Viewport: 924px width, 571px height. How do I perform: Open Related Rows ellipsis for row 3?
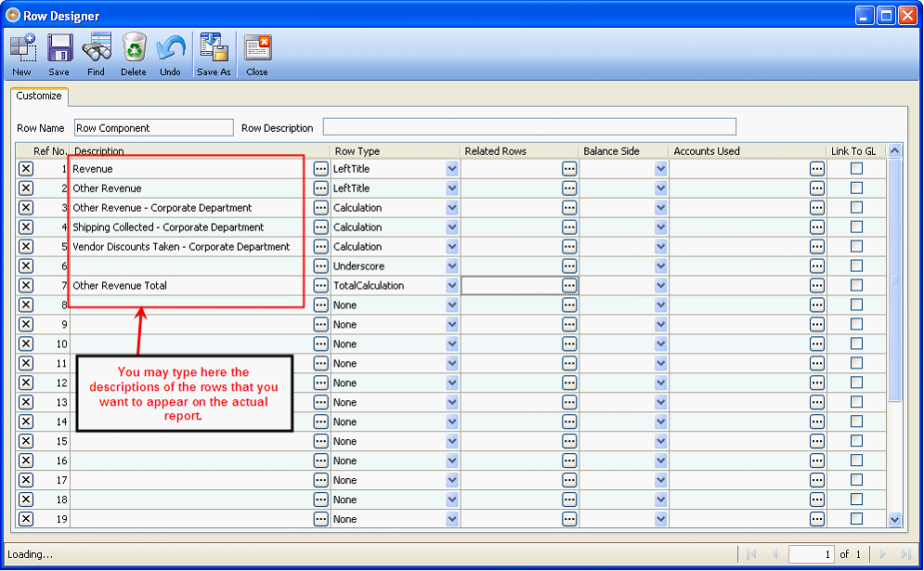[x=569, y=208]
